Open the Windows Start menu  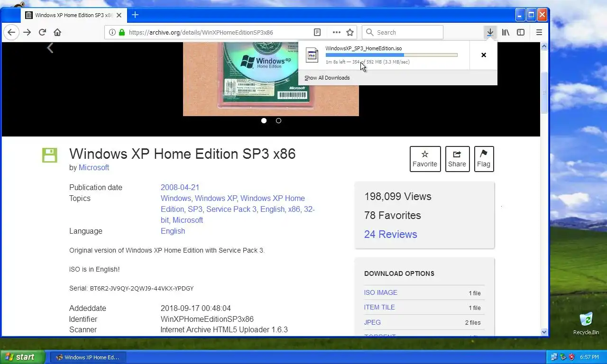coord(22,357)
